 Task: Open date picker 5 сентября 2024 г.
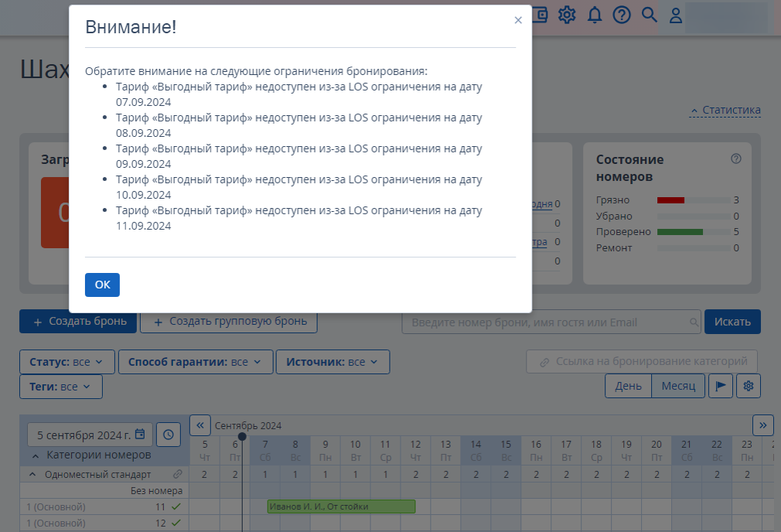90,435
